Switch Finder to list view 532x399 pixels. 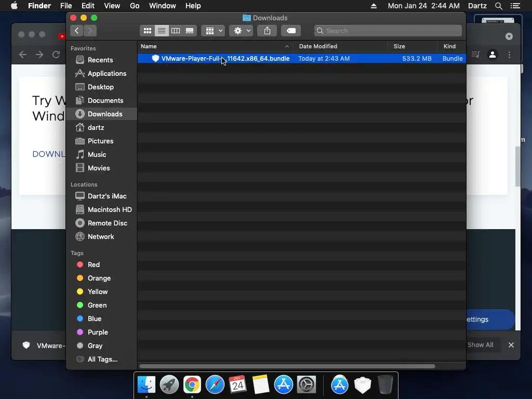[x=162, y=31]
